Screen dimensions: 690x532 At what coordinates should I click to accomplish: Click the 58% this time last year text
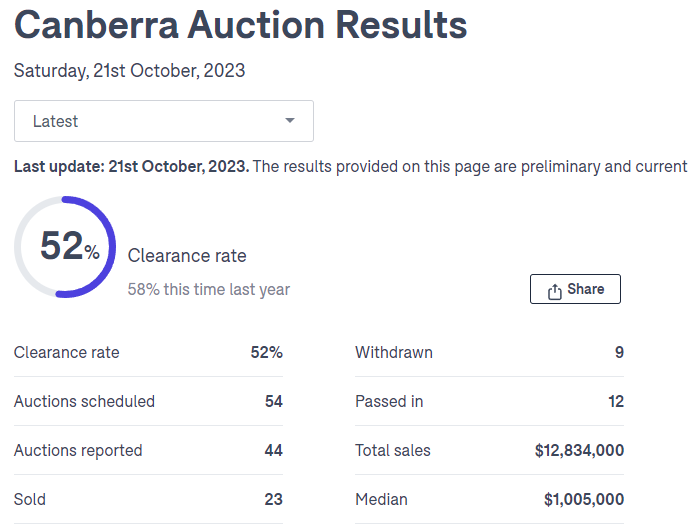click(x=208, y=289)
